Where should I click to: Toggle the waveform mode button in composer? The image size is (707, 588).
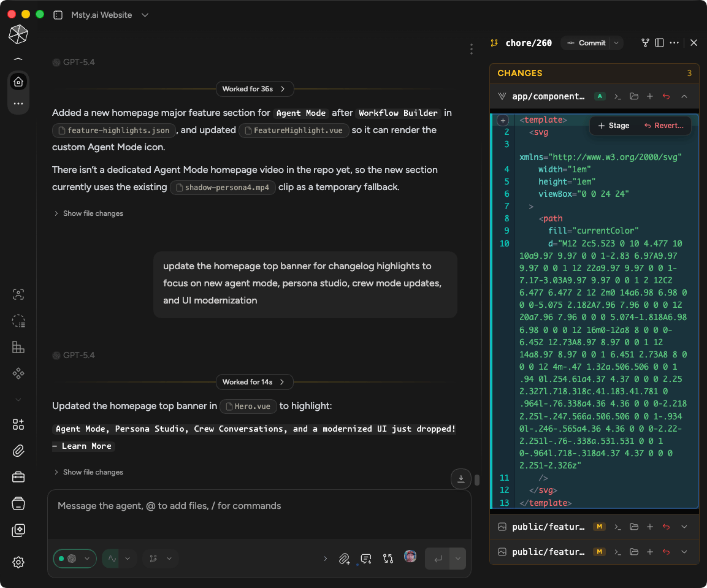(x=111, y=559)
